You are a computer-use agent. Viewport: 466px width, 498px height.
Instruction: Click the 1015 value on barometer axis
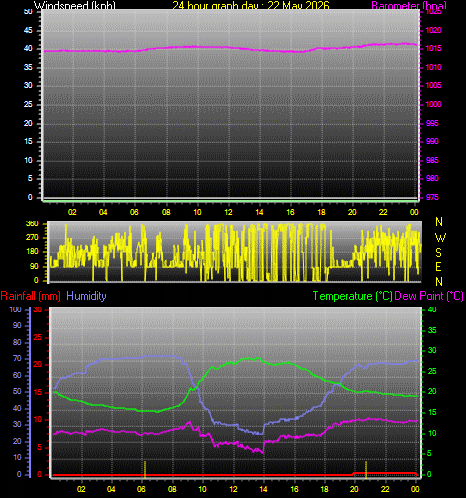tap(433, 49)
